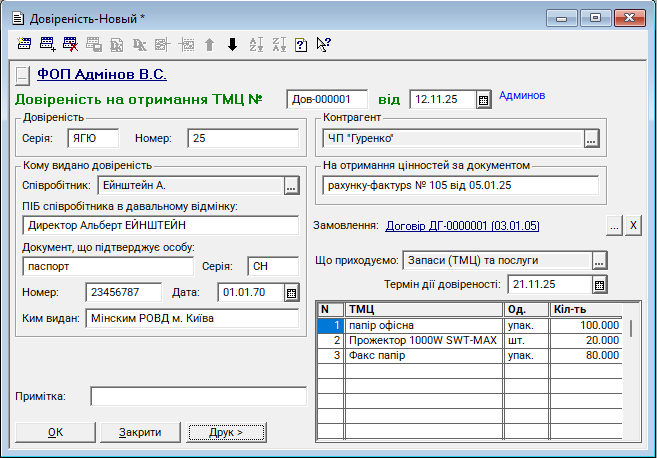Sort table descending Z to A
This screenshot has width=657, height=458.
(278, 44)
